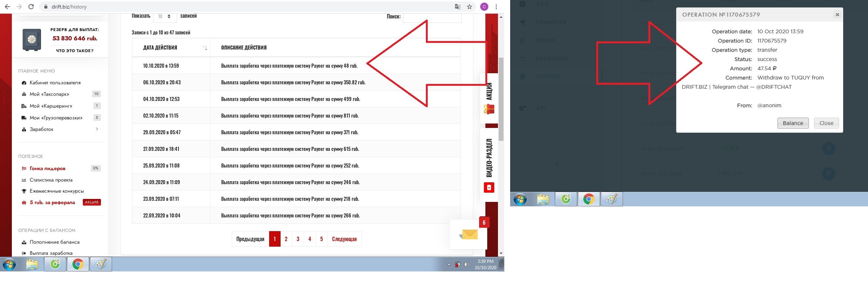Click the volume speaker tray icon
This screenshot has height=284, width=868.
tap(467, 264)
